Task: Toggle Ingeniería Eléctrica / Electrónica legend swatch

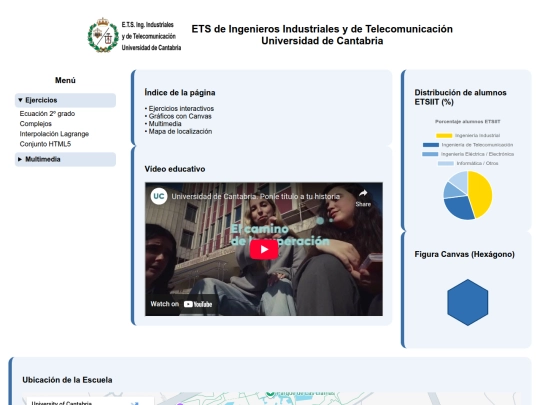Action: [x=430, y=154]
